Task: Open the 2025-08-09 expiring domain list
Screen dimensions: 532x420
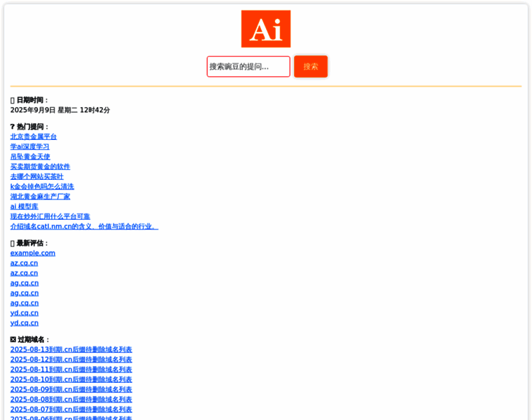Action: pos(71,389)
